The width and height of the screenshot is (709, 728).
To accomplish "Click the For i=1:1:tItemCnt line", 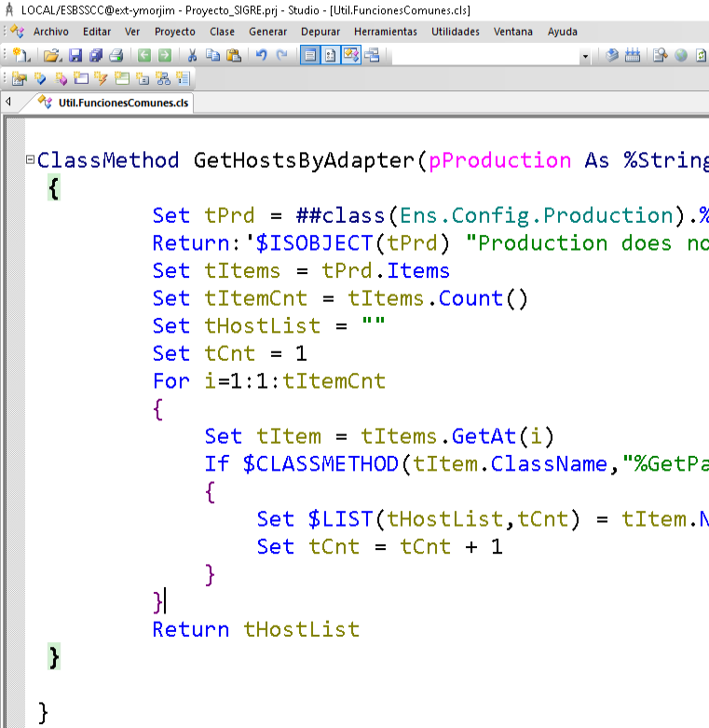I will tap(269, 381).
